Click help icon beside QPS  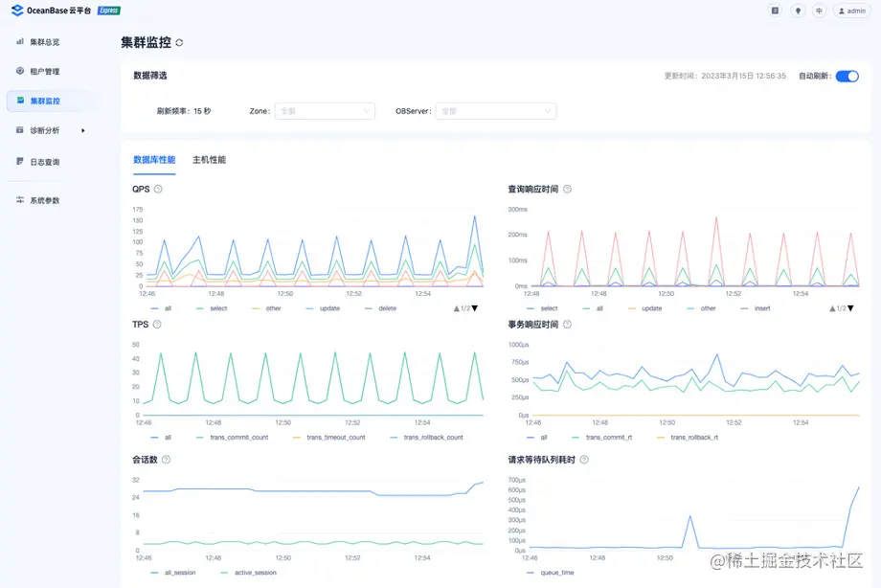158,189
